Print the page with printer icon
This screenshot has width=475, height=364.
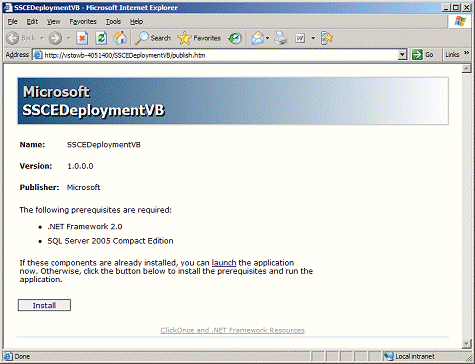[x=281, y=38]
